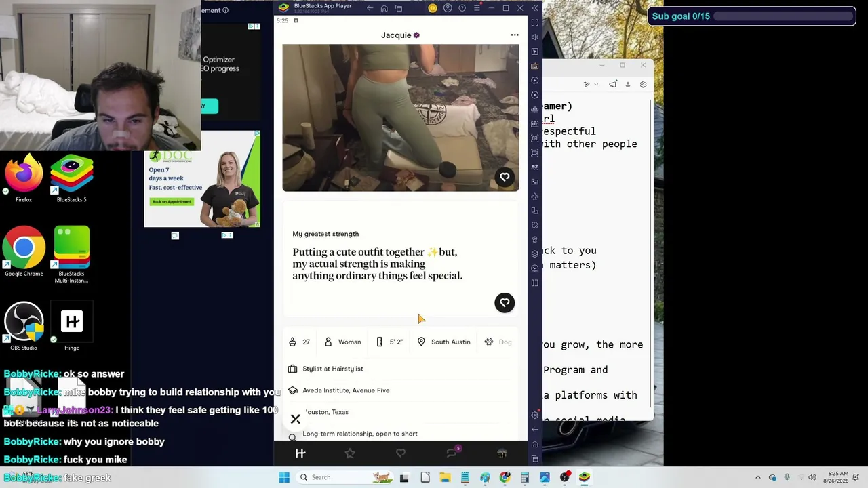Open the profile avatar tab in Hinge
This screenshot has height=488, width=868.
point(502,453)
